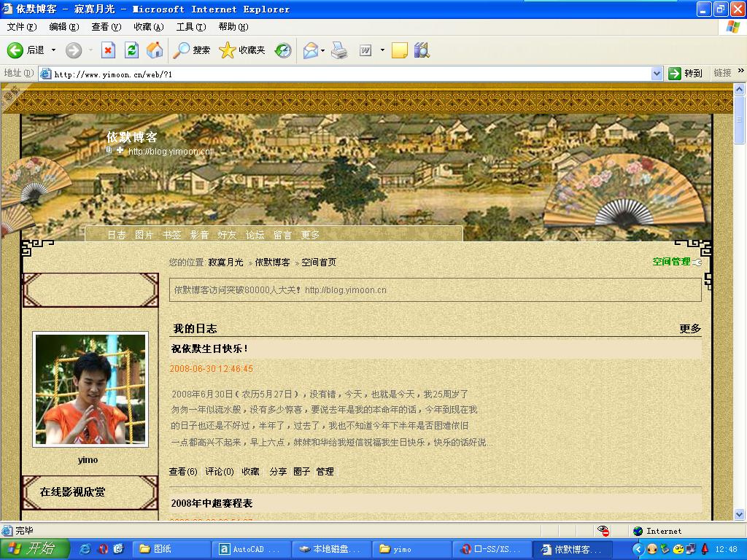The width and height of the screenshot is (747, 560).
Task: Open the 收藏(A) menu
Action: pyautogui.click(x=149, y=27)
